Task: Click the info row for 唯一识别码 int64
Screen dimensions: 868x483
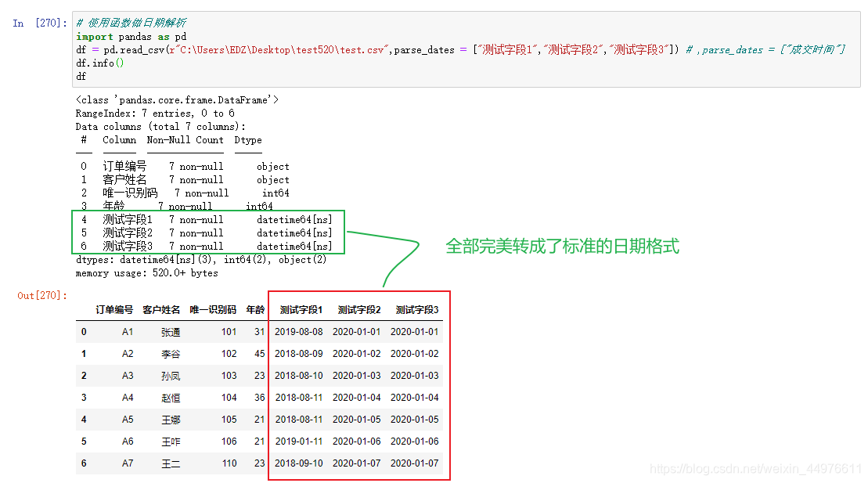Action: (x=185, y=193)
